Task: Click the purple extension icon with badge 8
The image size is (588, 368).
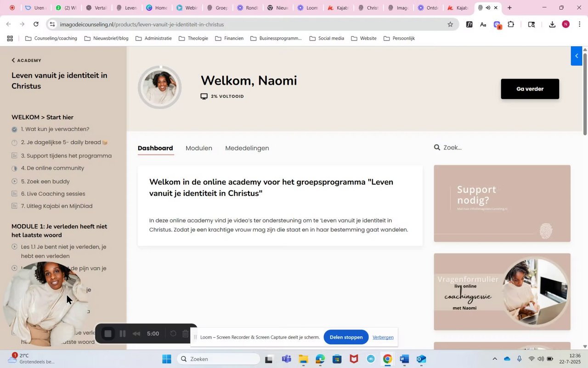Action: pos(497,25)
